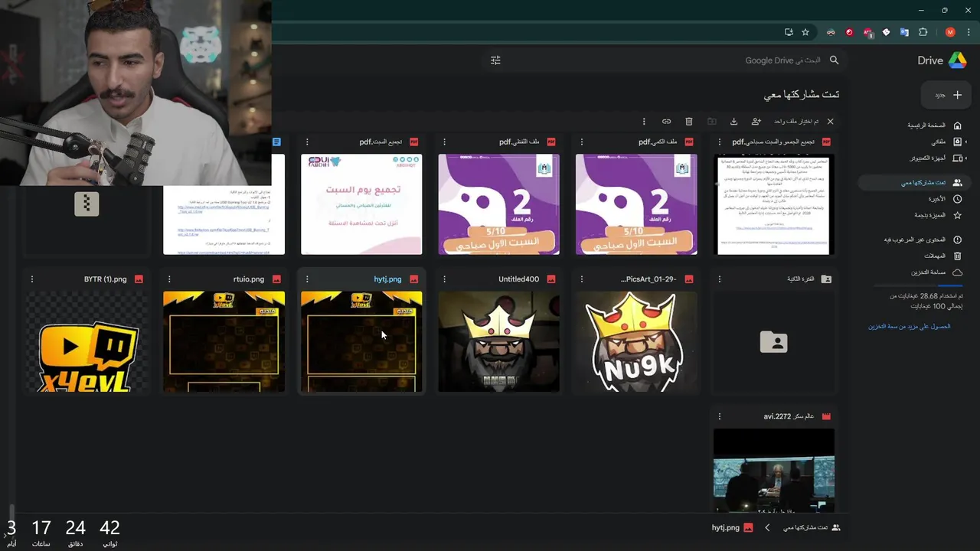980x551 pixels.
Task: Expand the Computers (أجهزة الكمبيوتر) tree arrow
Action: coord(966,158)
